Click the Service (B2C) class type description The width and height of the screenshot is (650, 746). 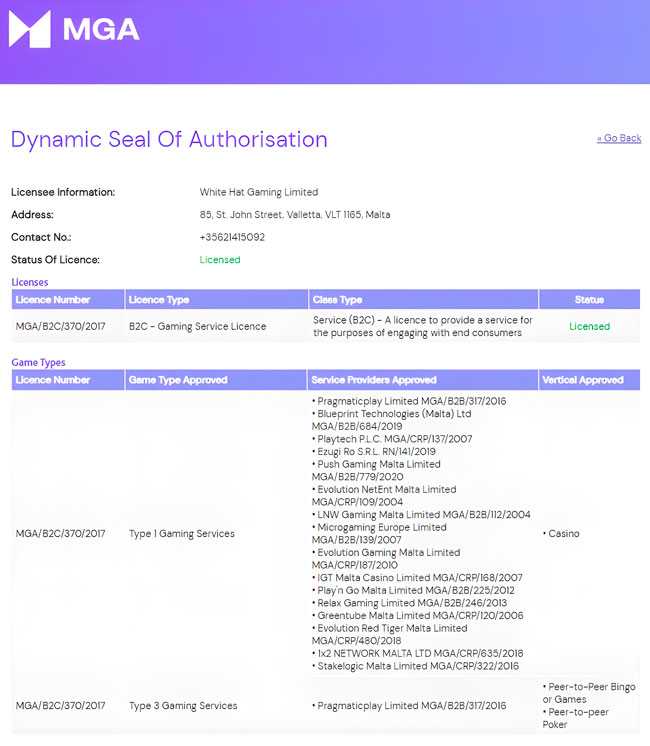(423, 326)
